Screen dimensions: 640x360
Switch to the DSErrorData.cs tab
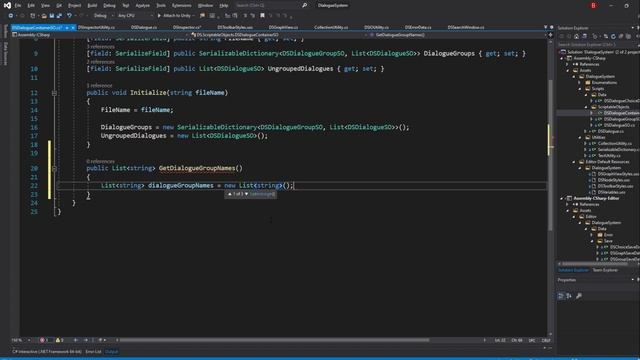[418, 27]
